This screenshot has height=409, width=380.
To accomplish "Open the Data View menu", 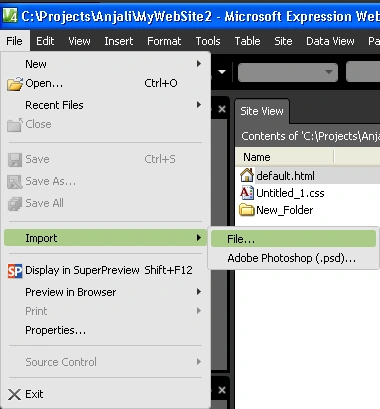I will pyautogui.click(x=330, y=41).
